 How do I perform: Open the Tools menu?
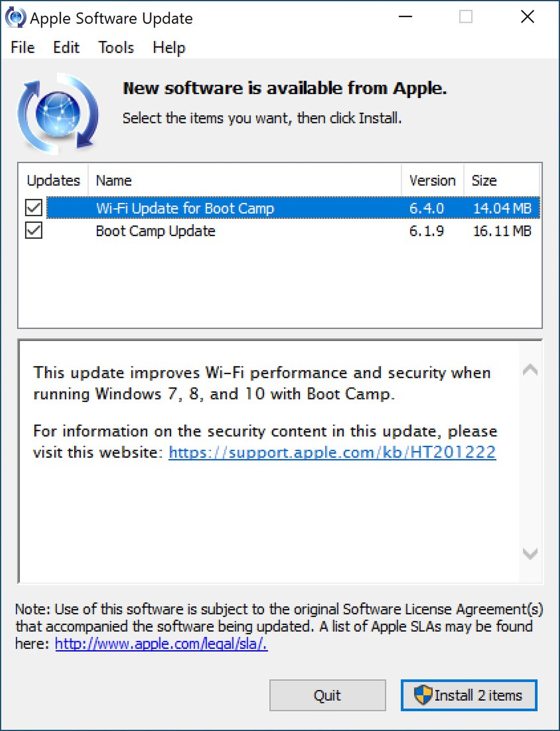coord(116,48)
